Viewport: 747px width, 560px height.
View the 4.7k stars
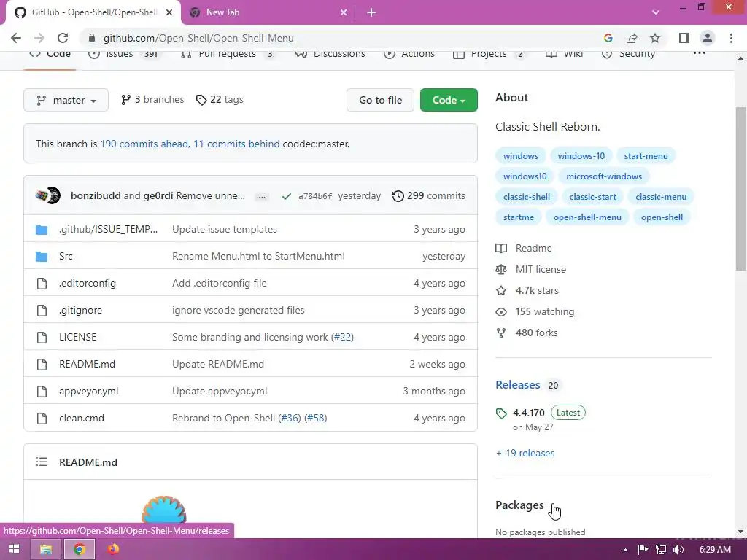(x=537, y=290)
